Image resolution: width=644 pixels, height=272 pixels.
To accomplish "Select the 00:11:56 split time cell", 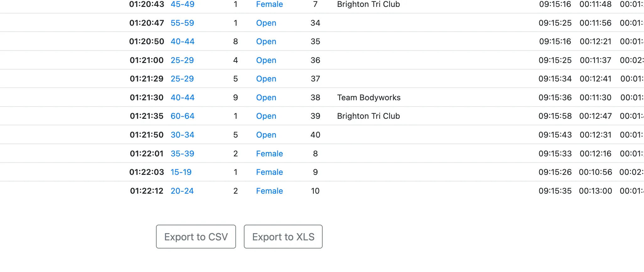I will (595, 23).
